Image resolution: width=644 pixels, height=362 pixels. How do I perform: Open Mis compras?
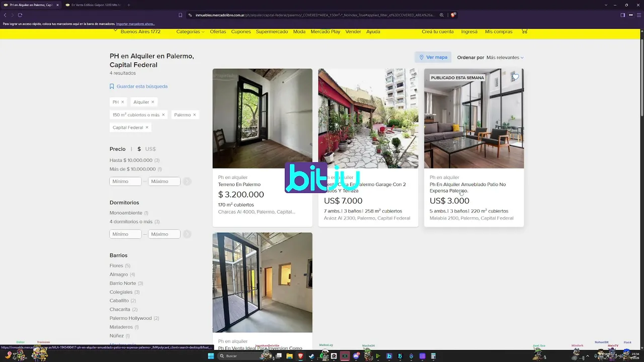pyautogui.click(x=499, y=32)
